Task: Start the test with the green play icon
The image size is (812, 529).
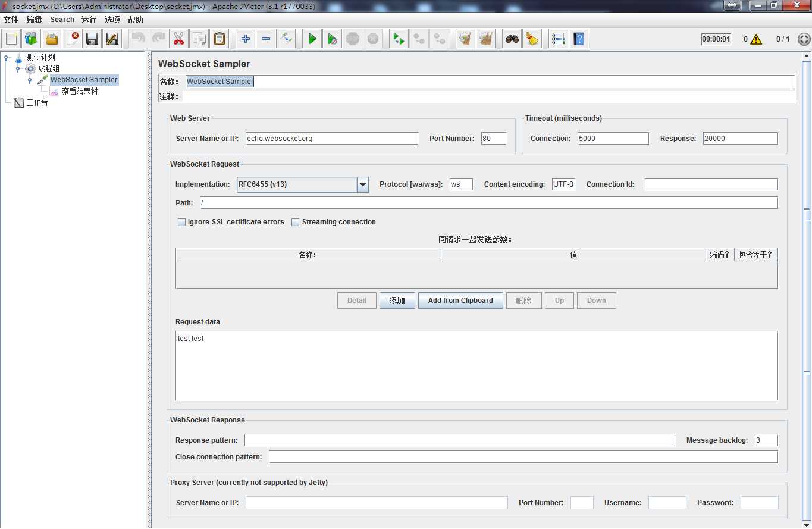Action: point(312,39)
